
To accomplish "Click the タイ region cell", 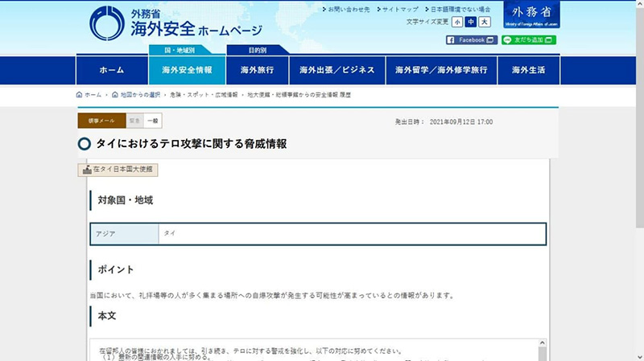I will tap(352, 234).
